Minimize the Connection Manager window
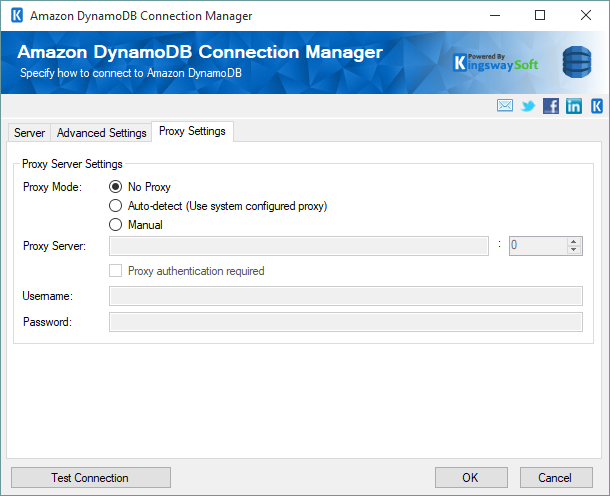 (x=495, y=16)
